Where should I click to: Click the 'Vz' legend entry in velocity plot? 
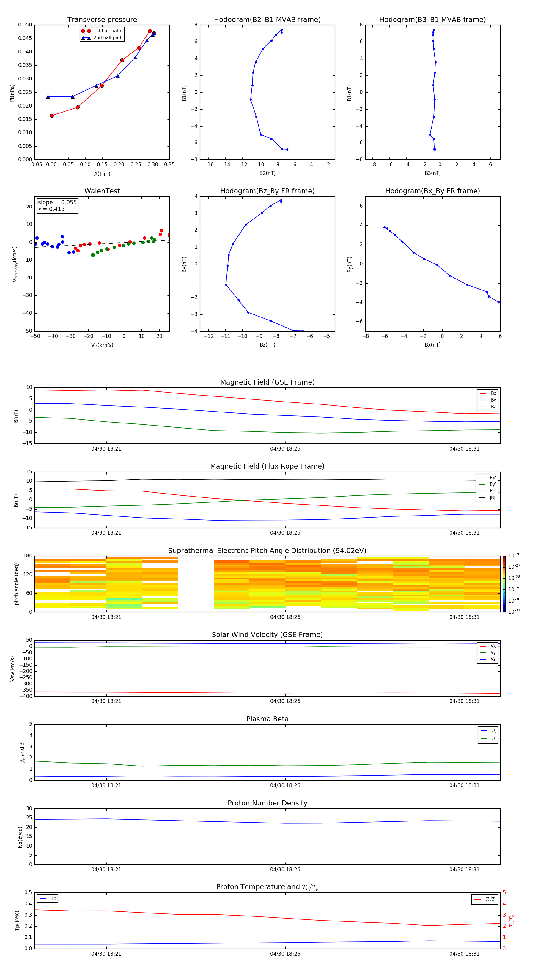(488, 659)
